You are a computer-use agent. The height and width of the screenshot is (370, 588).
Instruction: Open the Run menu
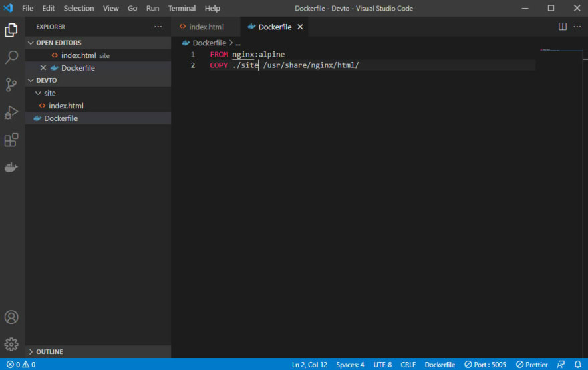pyautogui.click(x=152, y=8)
